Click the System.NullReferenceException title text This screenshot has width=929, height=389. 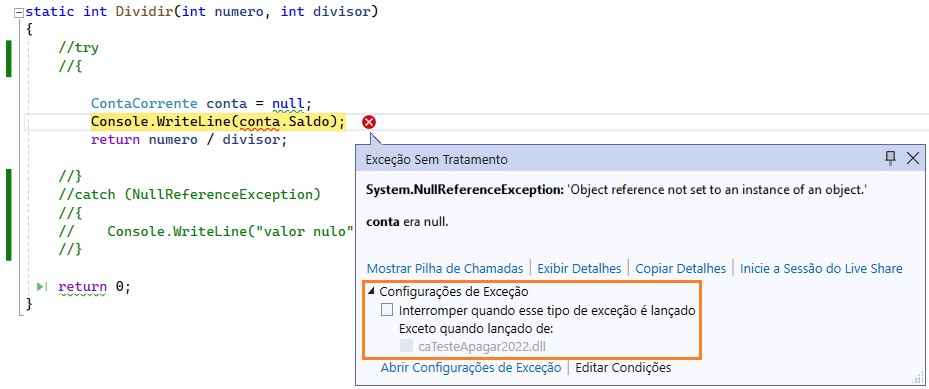click(x=463, y=190)
